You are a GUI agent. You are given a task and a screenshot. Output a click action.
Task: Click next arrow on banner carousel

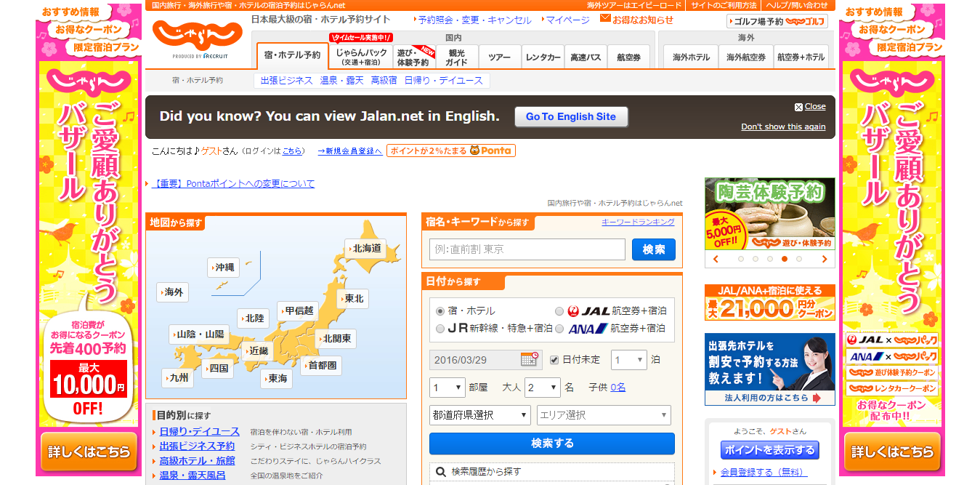825,259
